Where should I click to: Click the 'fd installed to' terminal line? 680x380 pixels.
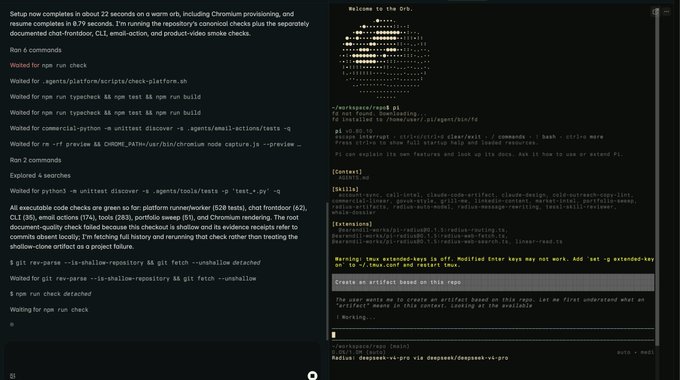tap(405, 119)
